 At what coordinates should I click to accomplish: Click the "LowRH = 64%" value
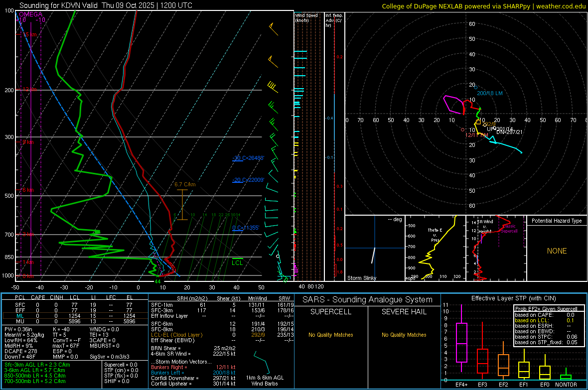click(21, 341)
